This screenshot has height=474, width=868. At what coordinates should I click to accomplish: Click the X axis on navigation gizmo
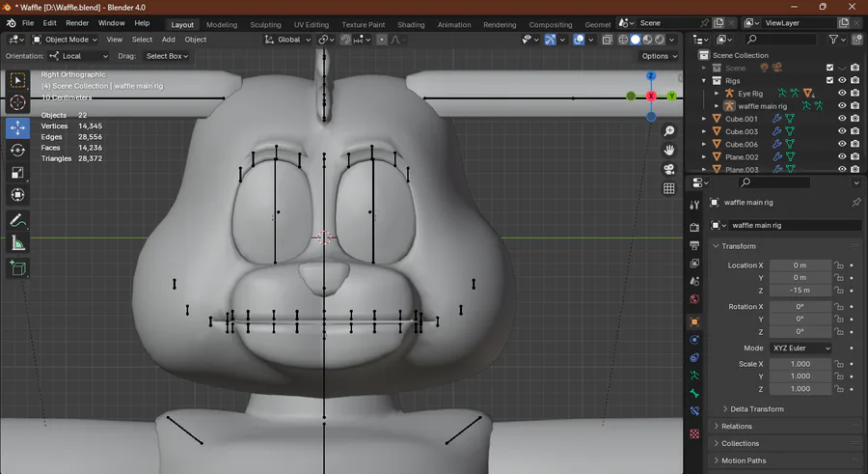point(651,96)
